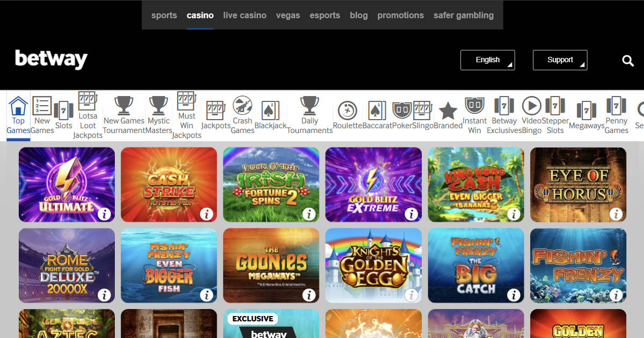Switch to live casino tab

point(245,15)
